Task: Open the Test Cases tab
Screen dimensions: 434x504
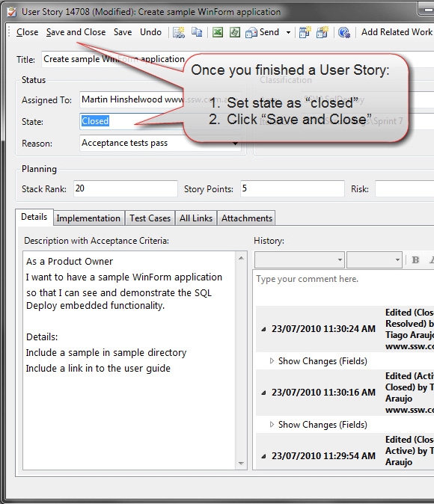Action: tap(150, 218)
